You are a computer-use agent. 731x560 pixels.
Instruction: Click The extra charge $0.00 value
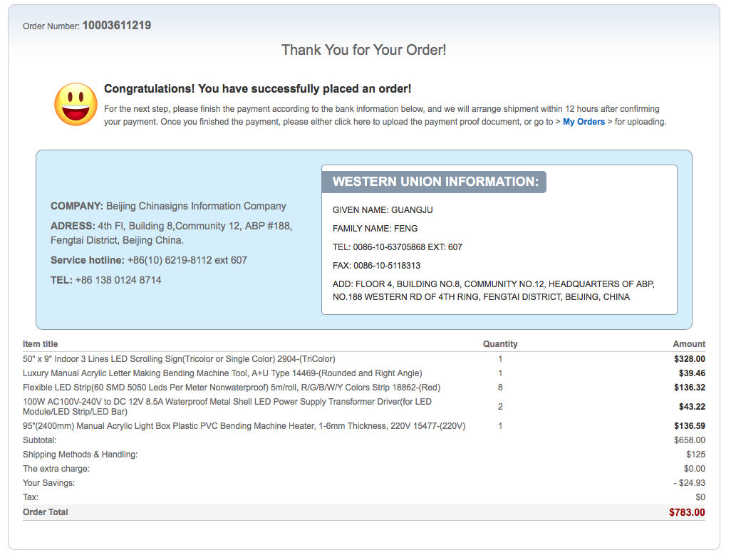tap(695, 469)
